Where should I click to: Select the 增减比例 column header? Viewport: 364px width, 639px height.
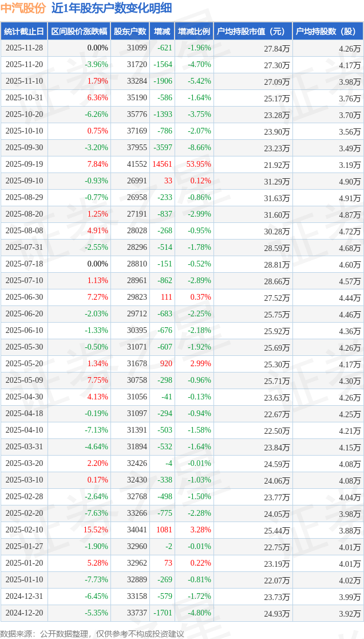194,32
